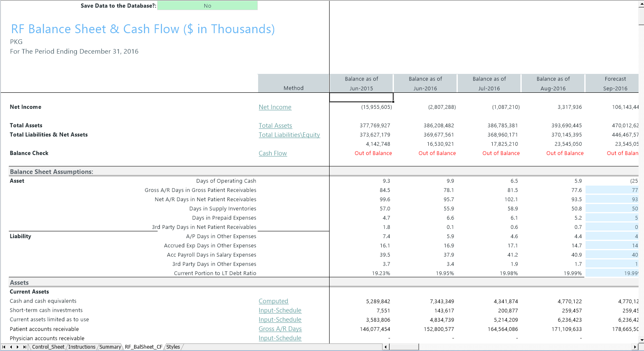Open Input-Schedule link for Current assets limited
Viewport: 644px width, 351px height.
280,320
